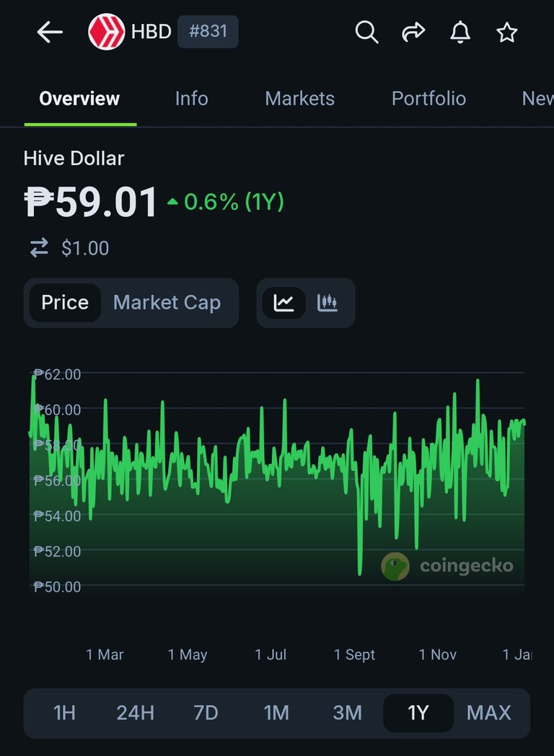Add HBD to favorites star
The image size is (554, 756).
[x=507, y=32]
